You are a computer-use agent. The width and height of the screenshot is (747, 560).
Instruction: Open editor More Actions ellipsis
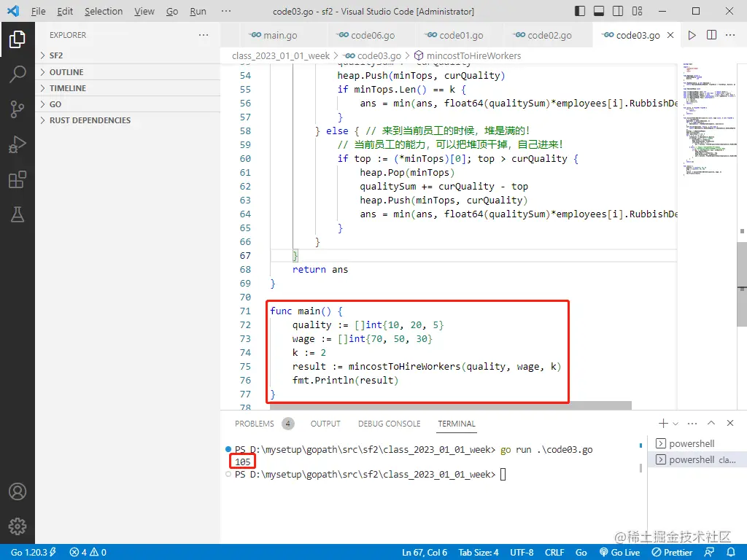pos(730,35)
